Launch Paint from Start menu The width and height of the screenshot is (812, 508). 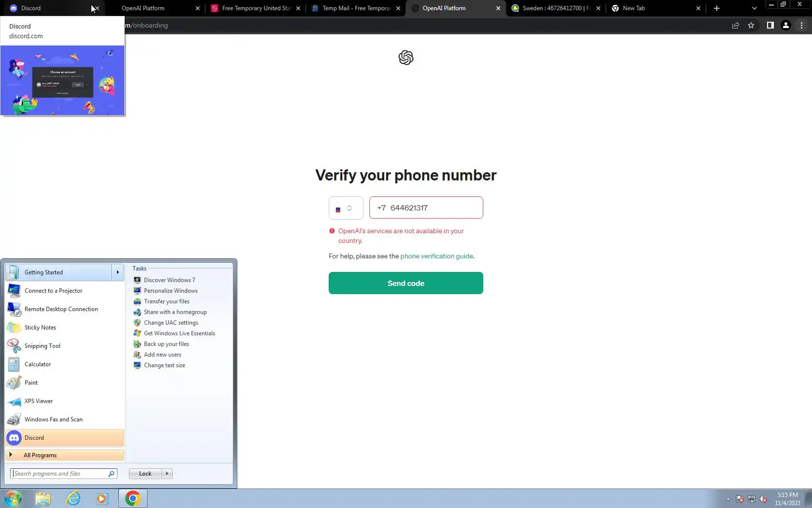point(65,383)
